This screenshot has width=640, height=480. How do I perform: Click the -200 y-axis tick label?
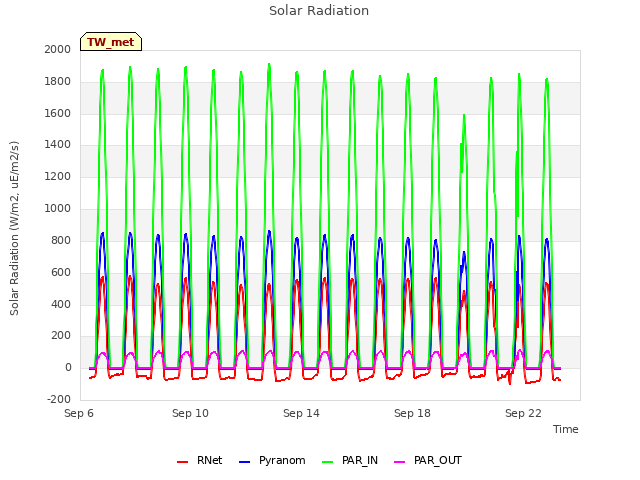59,400
